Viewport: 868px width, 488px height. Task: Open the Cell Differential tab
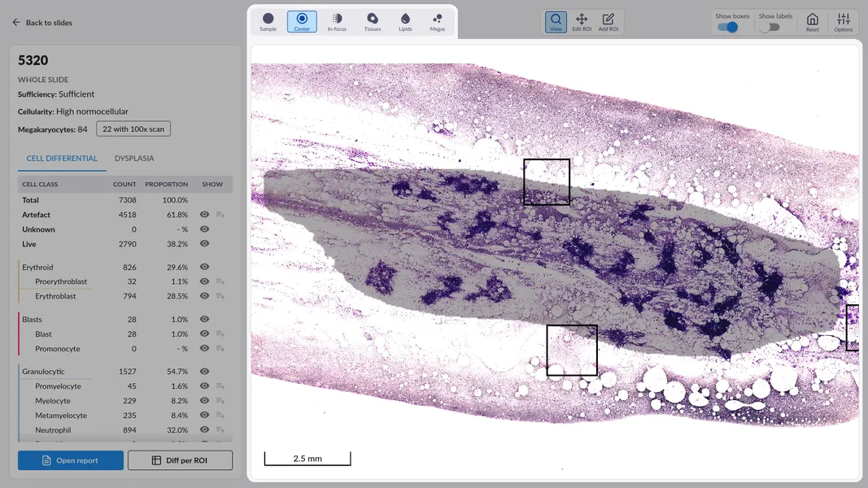pyautogui.click(x=62, y=159)
